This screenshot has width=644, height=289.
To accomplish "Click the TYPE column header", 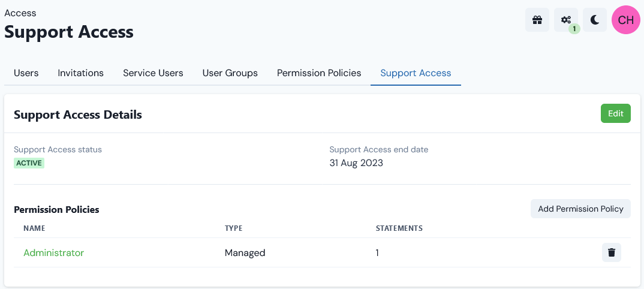I will click(x=234, y=228).
